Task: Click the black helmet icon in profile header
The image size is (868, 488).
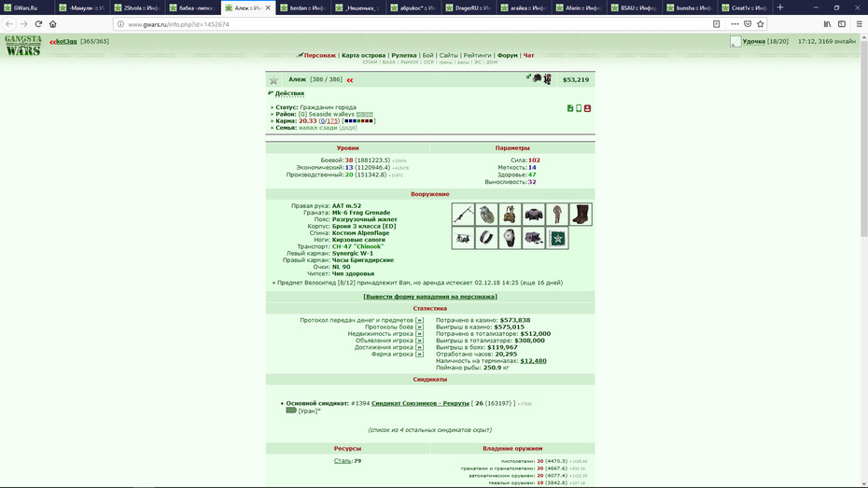Action: pos(537,78)
